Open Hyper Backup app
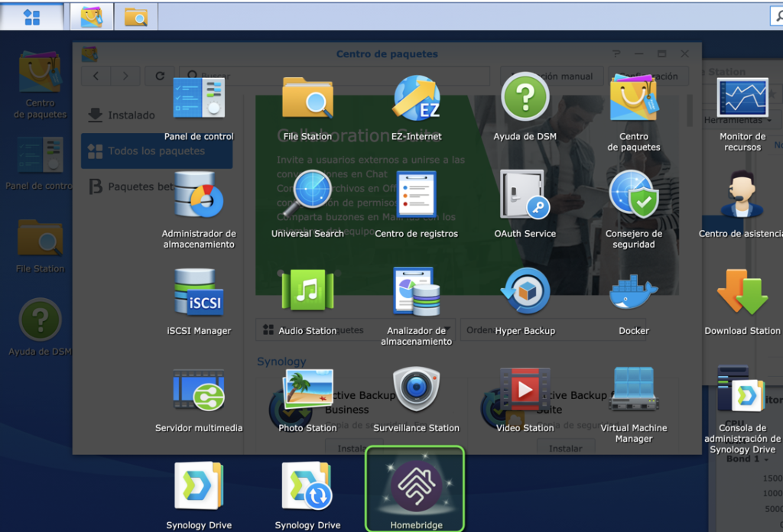Image resolution: width=783 pixels, height=532 pixels. [525, 292]
